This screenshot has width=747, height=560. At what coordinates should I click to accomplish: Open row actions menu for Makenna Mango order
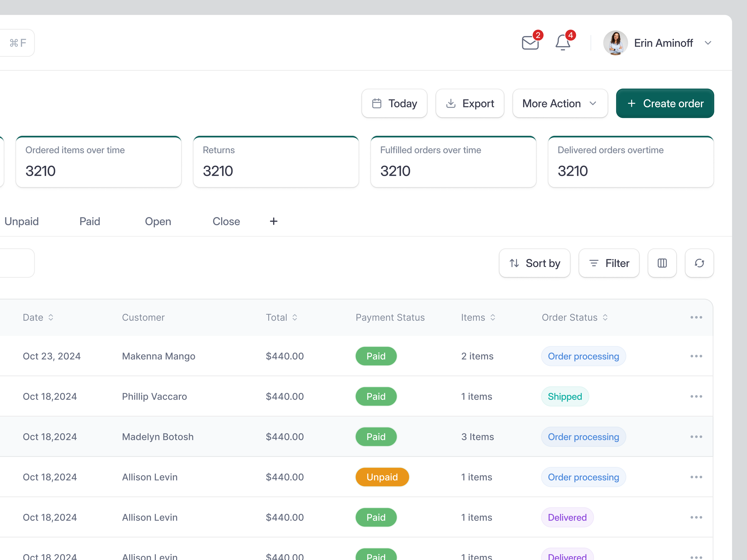pos(696,356)
